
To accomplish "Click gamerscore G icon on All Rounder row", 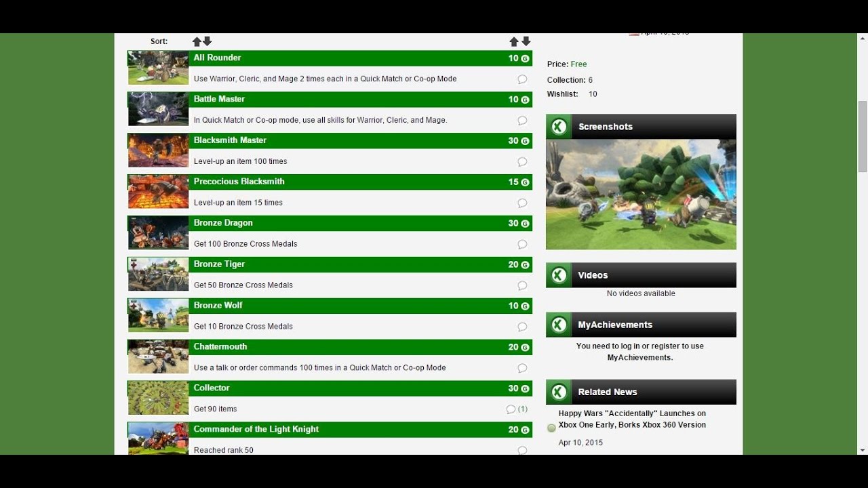I will (x=525, y=59).
